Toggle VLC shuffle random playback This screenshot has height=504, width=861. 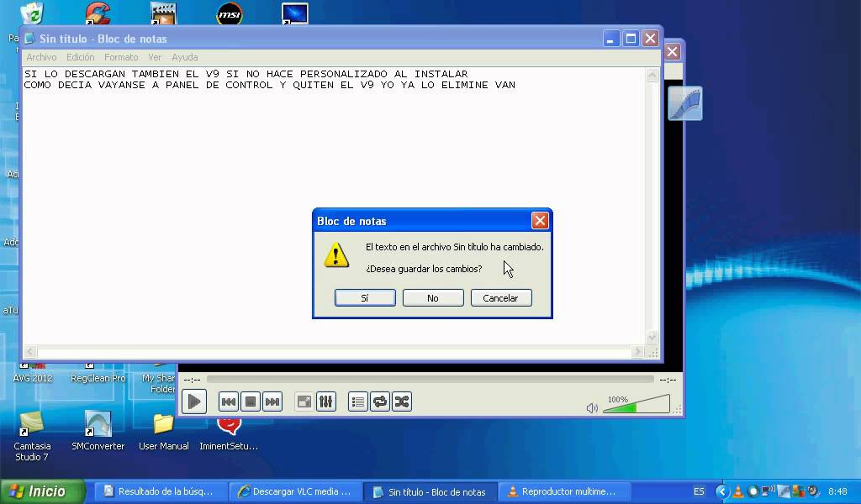click(402, 402)
